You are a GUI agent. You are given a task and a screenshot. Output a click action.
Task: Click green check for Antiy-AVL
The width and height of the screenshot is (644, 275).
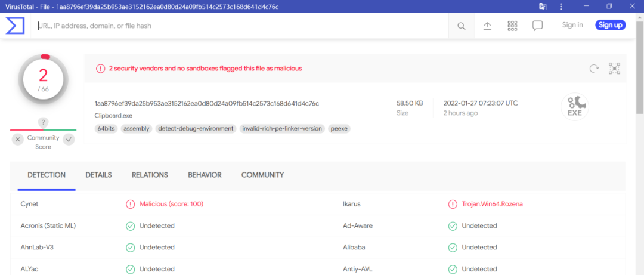point(453,269)
